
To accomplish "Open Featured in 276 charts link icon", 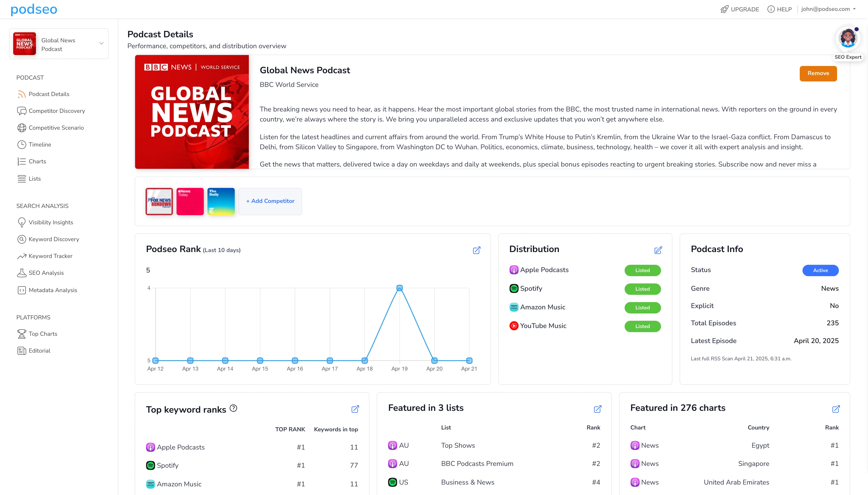I will 836,409.
